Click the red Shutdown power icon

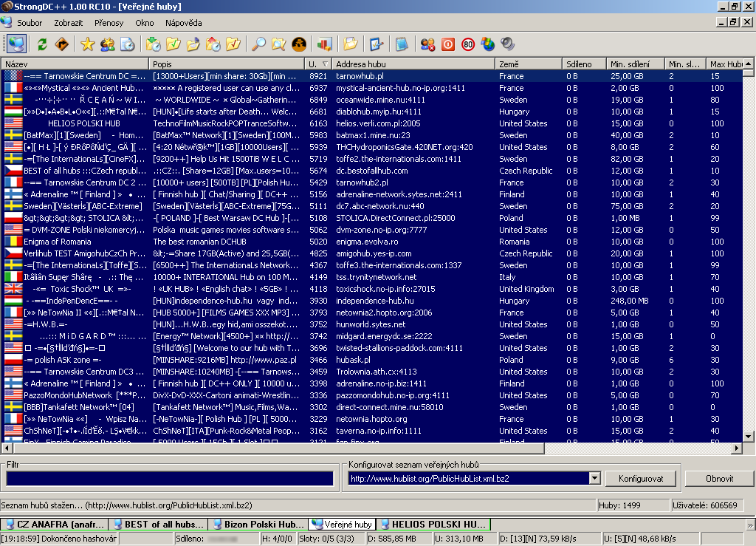point(448,44)
